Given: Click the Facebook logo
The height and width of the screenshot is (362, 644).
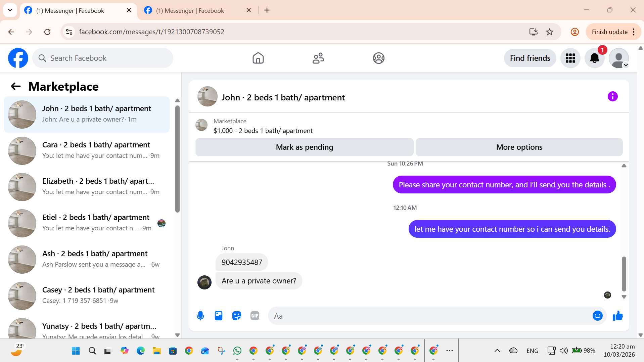Looking at the screenshot, I should (18, 58).
